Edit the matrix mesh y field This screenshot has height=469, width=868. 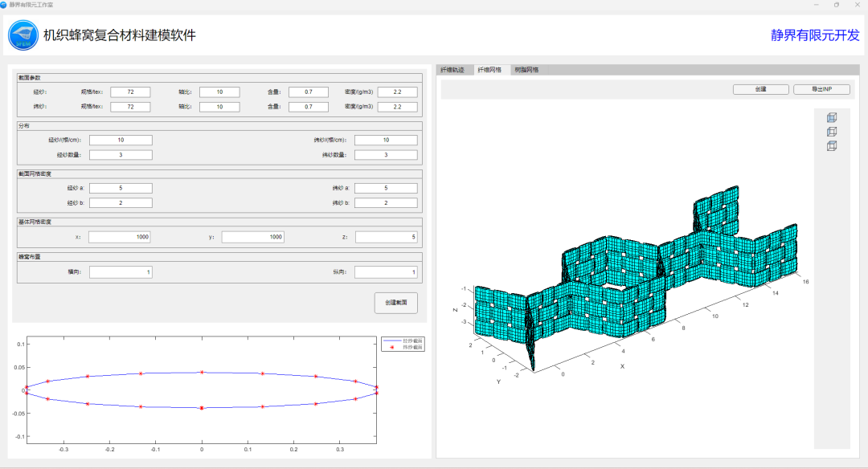point(253,237)
